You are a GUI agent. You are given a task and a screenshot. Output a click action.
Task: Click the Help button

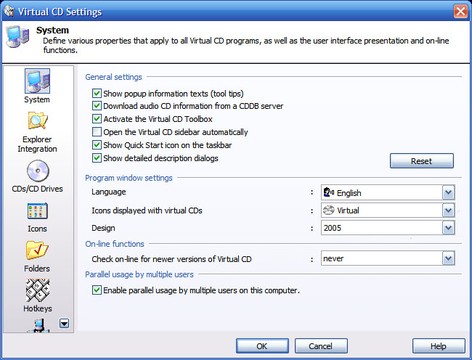tap(438, 346)
